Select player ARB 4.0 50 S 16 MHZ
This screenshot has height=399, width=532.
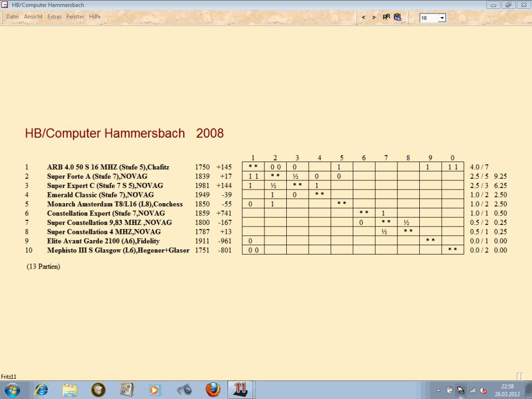108,167
